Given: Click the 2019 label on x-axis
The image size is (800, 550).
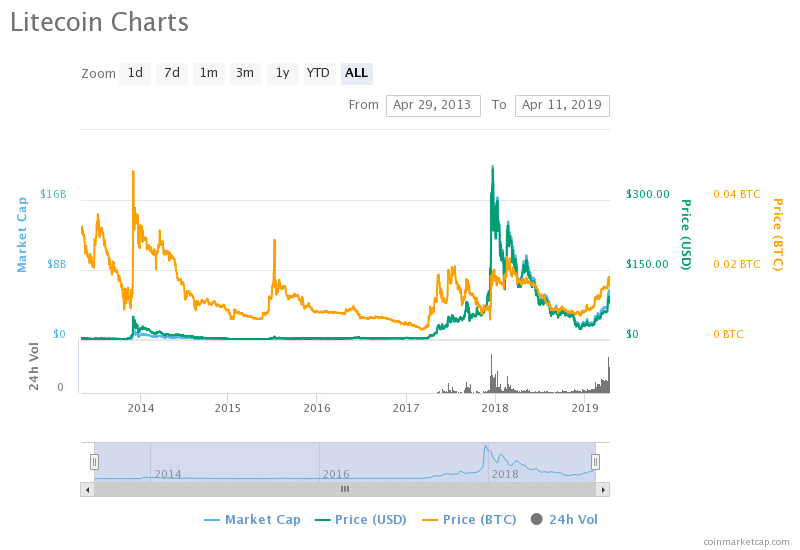Looking at the screenshot, I should coord(585,408).
